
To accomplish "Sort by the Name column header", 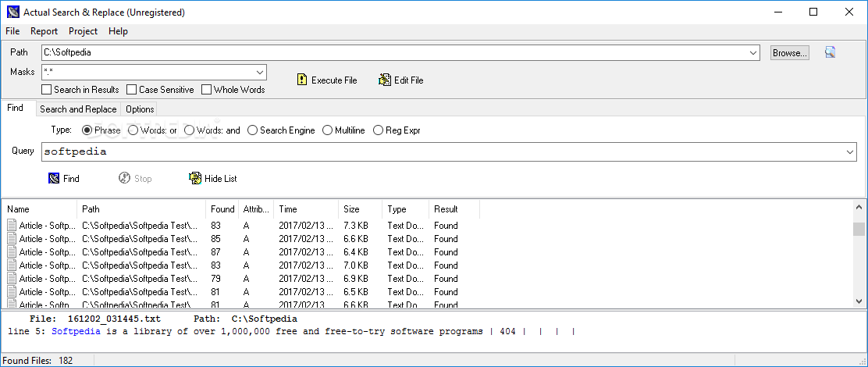I will 40,209.
